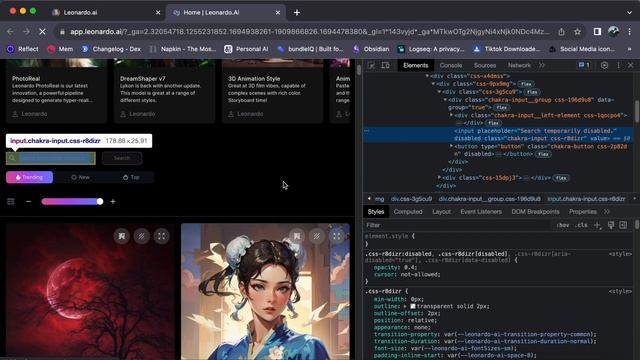Click the disabled Search button
The image size is (640, 360).
tap(122, 158)
